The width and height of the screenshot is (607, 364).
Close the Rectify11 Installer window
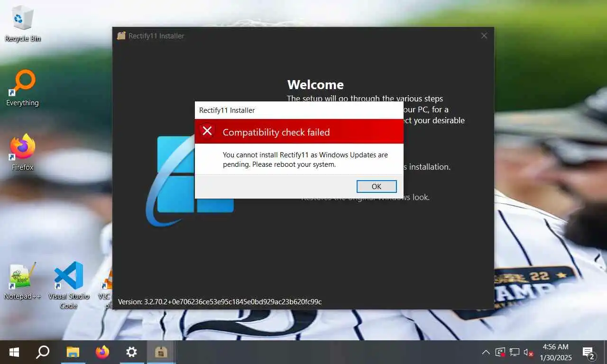pos(484,36)
